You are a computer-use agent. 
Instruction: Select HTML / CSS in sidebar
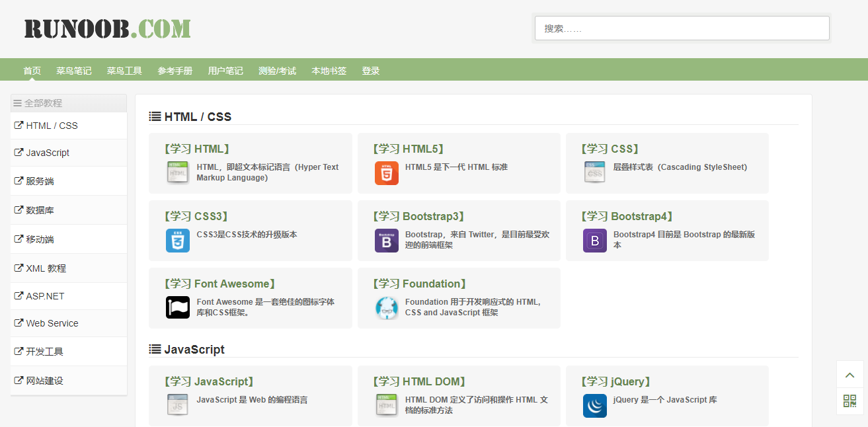tap(69, 126)
